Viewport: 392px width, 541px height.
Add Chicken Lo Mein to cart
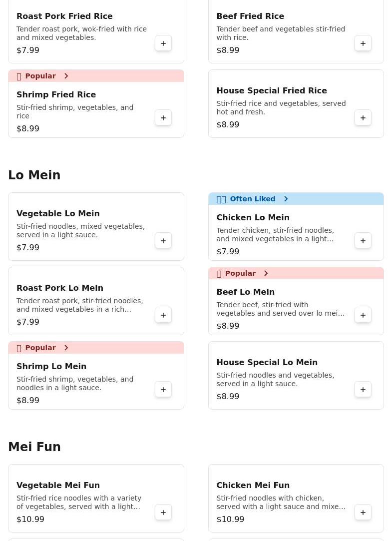[363, 241]
